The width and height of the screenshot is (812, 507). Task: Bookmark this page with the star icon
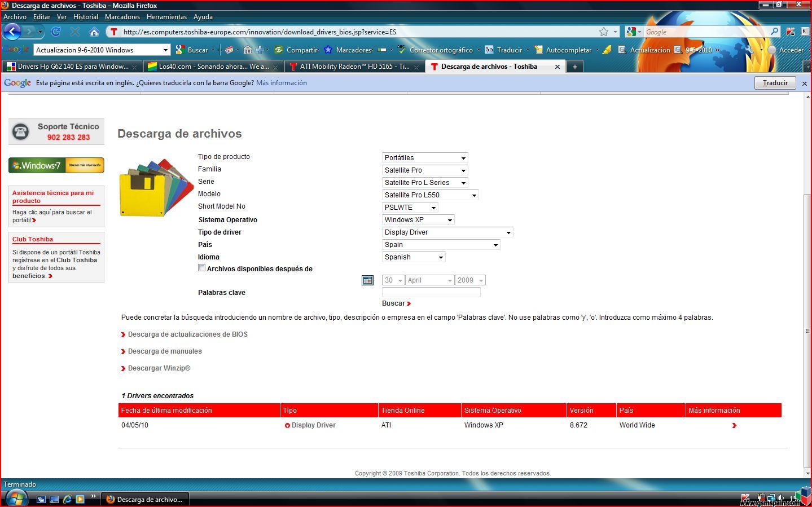(x=604, y=32)
